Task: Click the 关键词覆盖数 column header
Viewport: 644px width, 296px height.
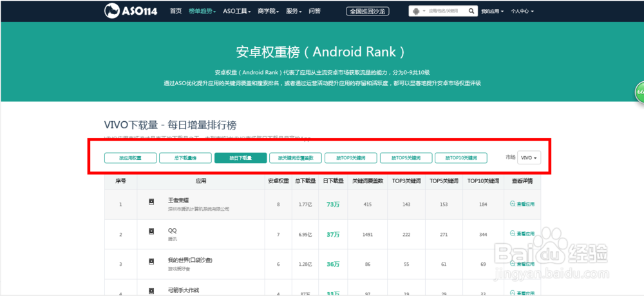Action: point(368,181)
